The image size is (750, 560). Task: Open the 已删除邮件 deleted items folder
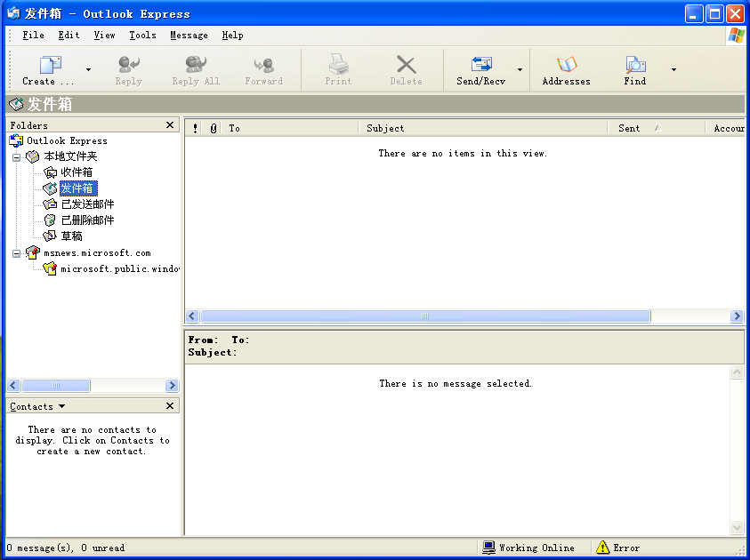pos(86,220)
